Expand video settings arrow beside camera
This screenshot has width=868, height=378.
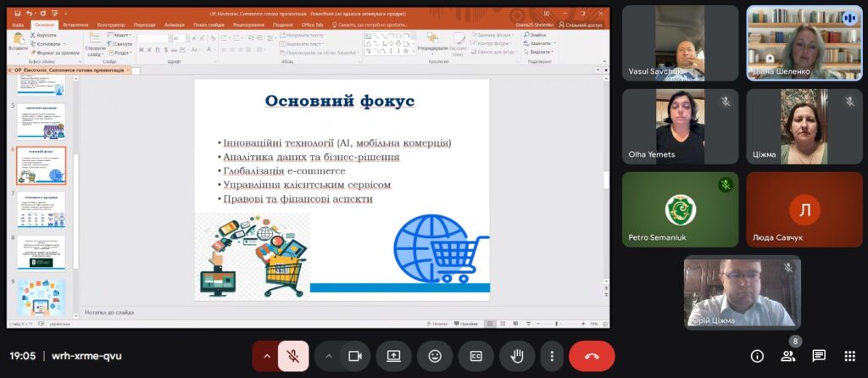328,356
